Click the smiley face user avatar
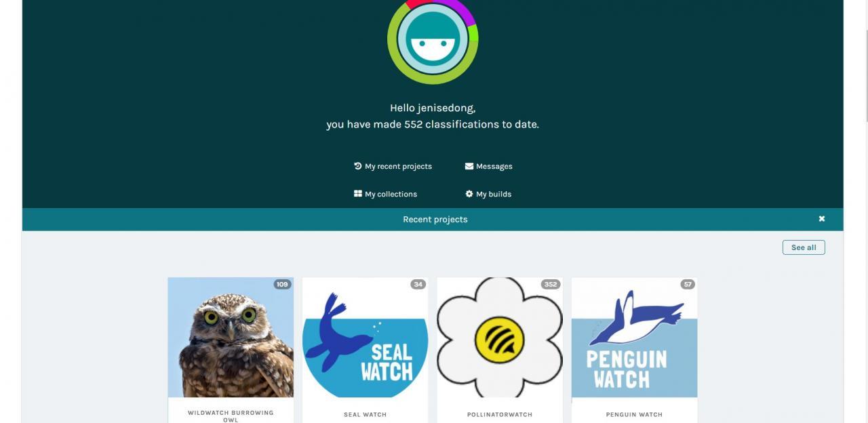The image size is (868, 423). pos(433,39)
